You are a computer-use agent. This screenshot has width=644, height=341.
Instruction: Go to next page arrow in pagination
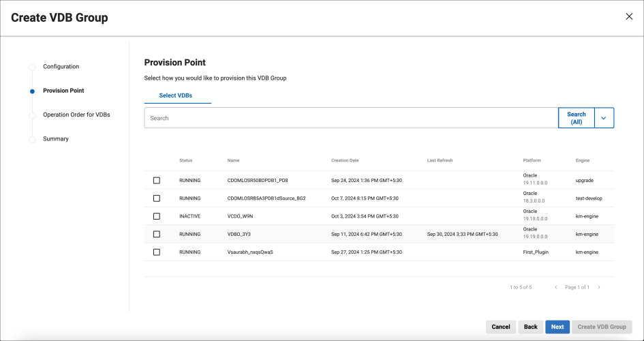click(599, 287)
